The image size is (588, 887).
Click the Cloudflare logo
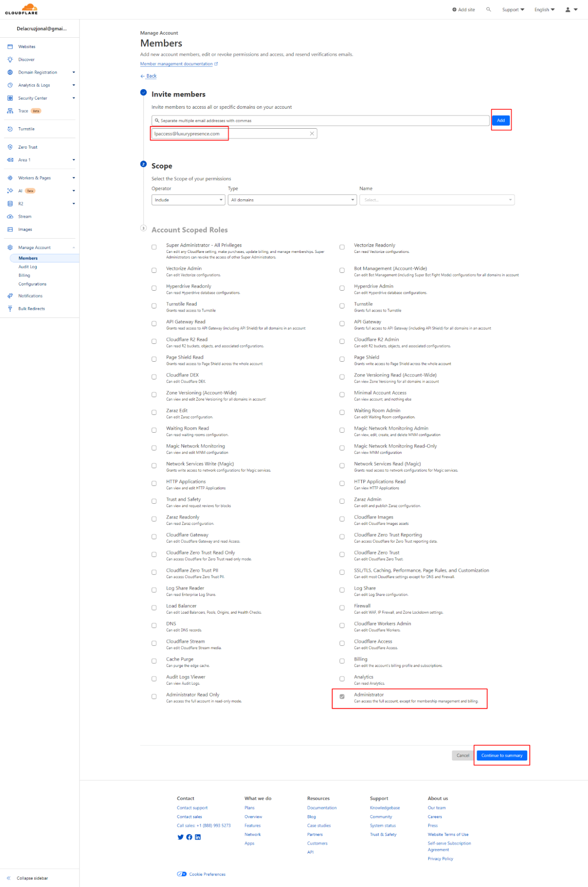(21, 9)
